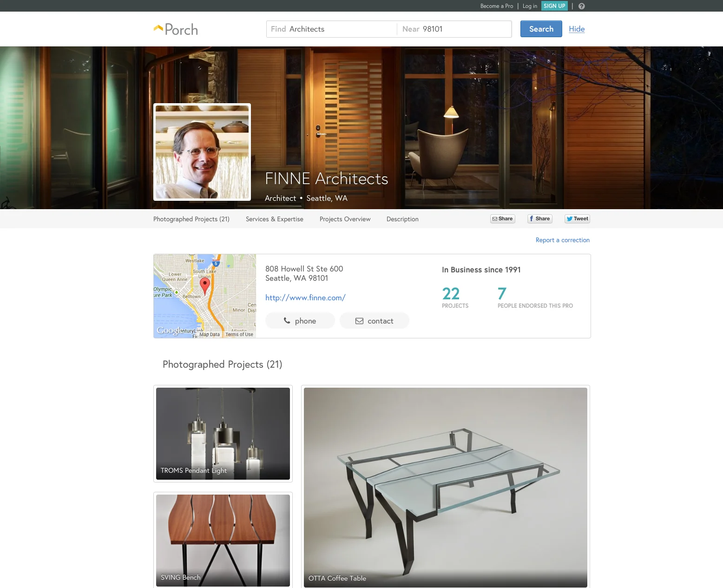
Task: Share profile via email envelope button
Action: tap(503, 219)
